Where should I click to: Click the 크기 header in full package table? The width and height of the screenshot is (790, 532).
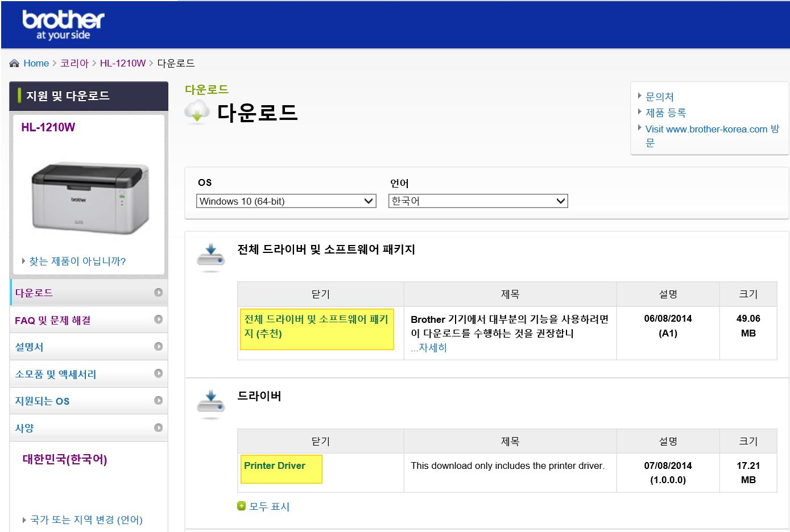tap(748, 294)
